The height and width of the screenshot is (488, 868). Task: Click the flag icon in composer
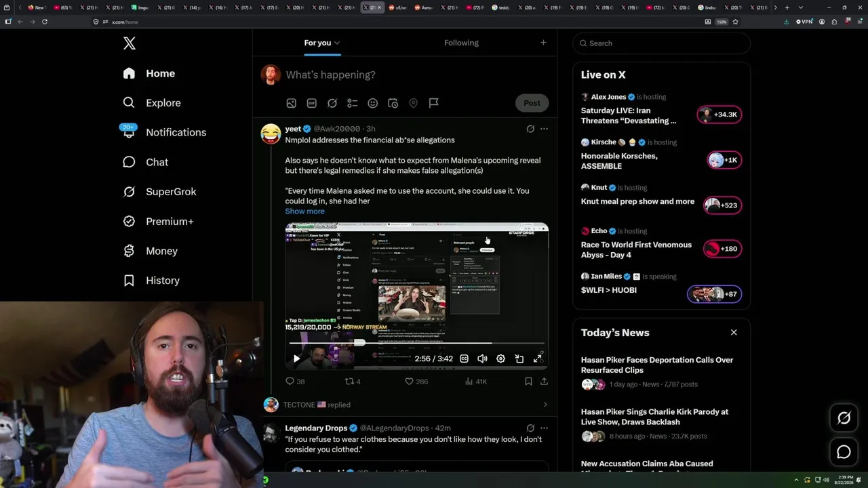[x=433, y=103]
